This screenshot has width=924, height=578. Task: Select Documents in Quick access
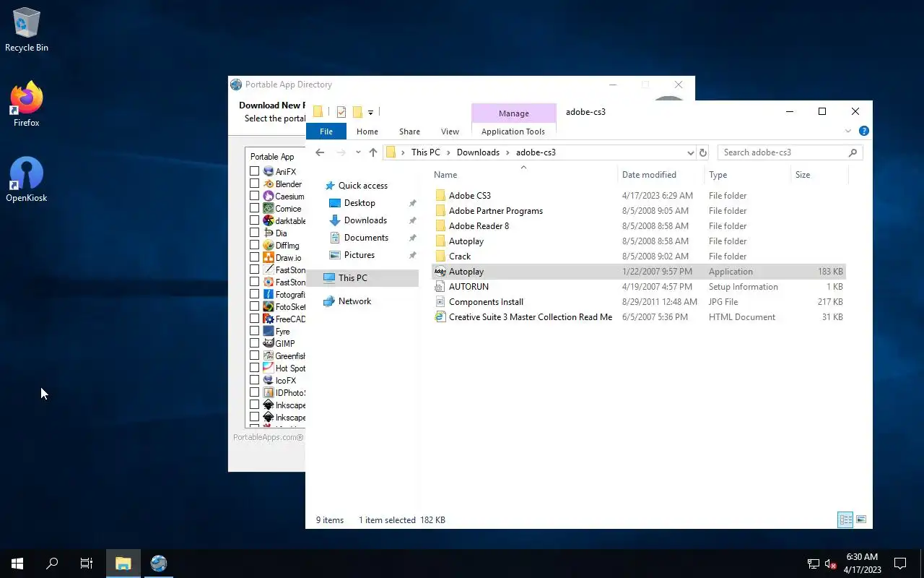coord(366,238)
